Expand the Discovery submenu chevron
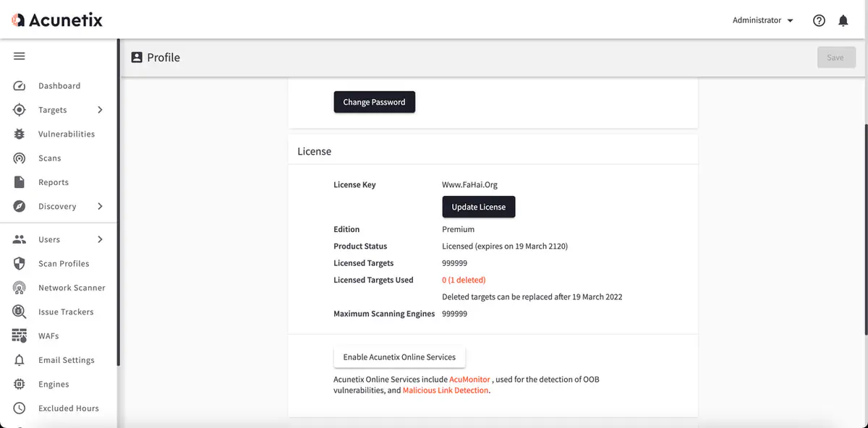 pos(100,207)
